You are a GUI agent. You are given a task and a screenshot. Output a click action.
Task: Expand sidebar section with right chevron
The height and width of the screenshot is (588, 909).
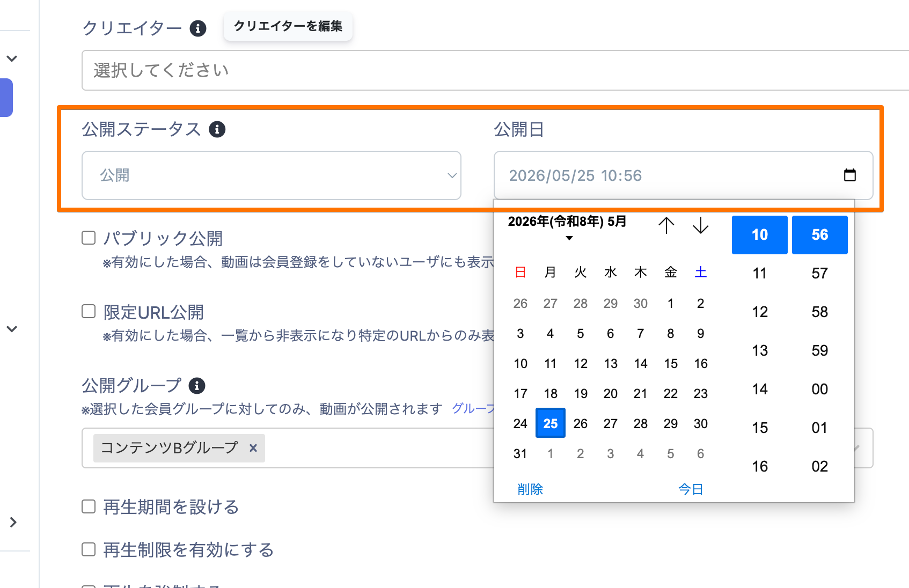[x=13, y=522]
